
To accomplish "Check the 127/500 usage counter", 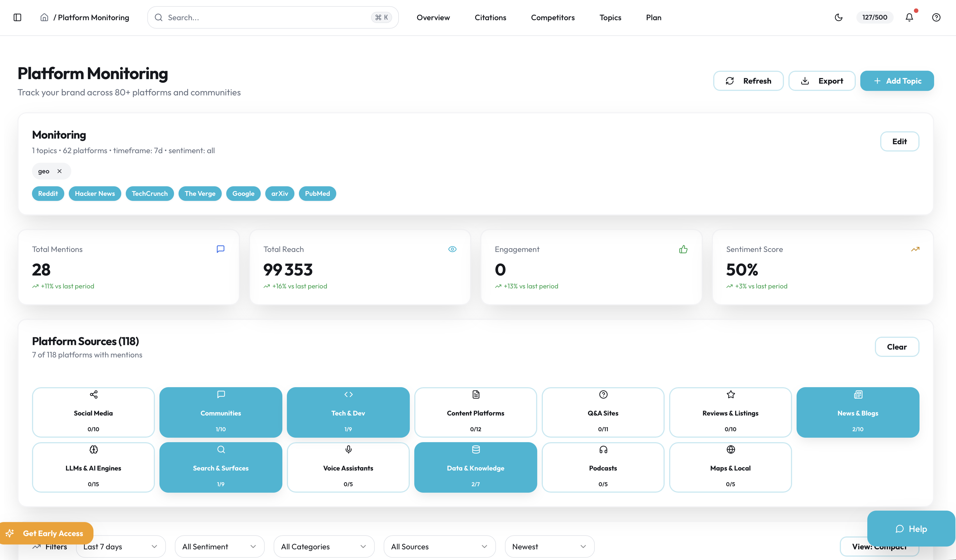I will pyautogui.click(x=874, y=17).
